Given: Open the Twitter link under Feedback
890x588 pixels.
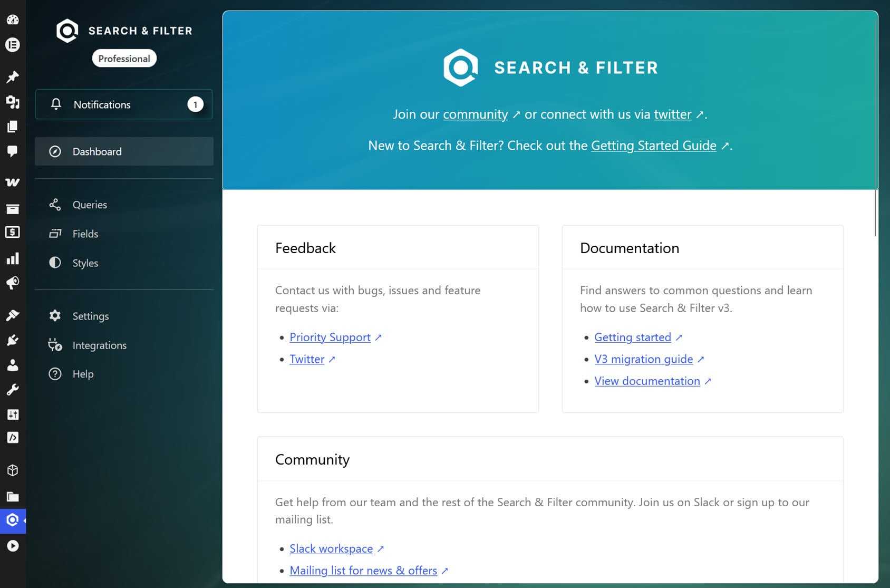Looking at the screenshot, I should (307, 359).
